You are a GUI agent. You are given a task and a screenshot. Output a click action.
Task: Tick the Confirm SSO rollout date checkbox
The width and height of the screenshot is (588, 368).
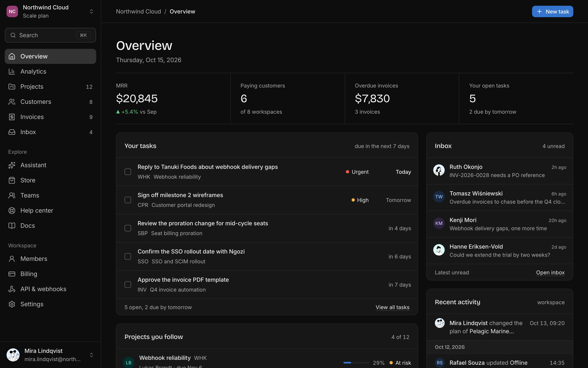coord(128,257)
